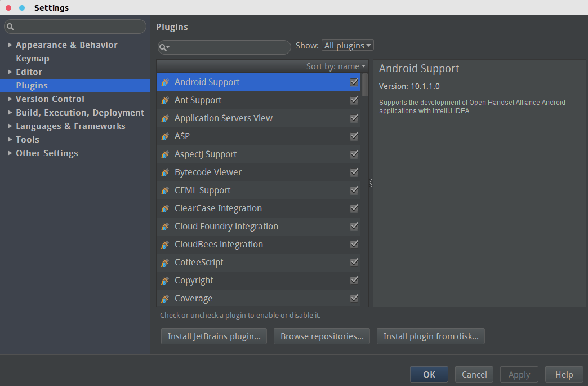Disable the Android Support plugin checkbox

point(354,82)
